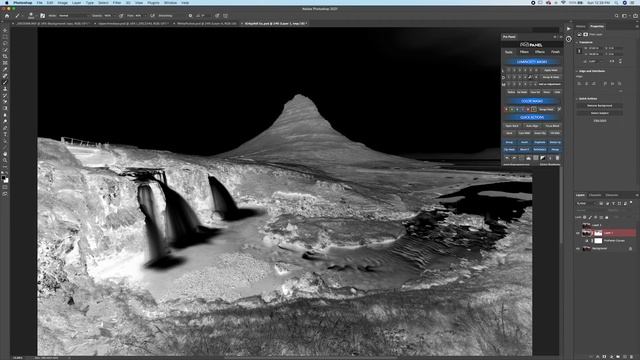
Task: Select the Lasso tool
Action: pos(5,43)
